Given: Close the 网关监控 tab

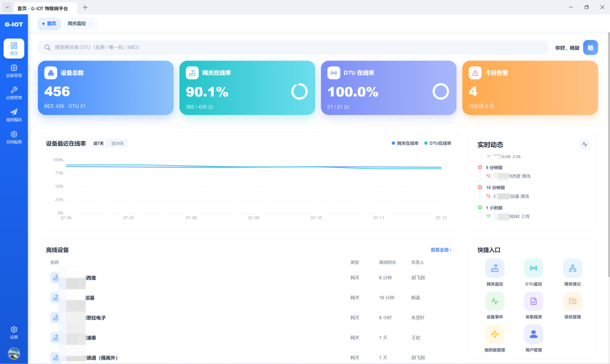Looking at the screenshot, I should (x=90, y=24).
